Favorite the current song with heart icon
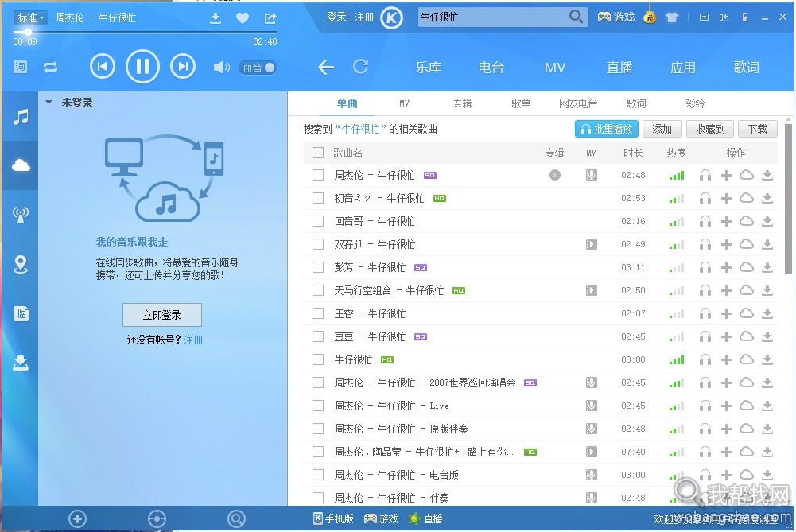The width and height of the screenshot is (796, 532). point(243,18)
